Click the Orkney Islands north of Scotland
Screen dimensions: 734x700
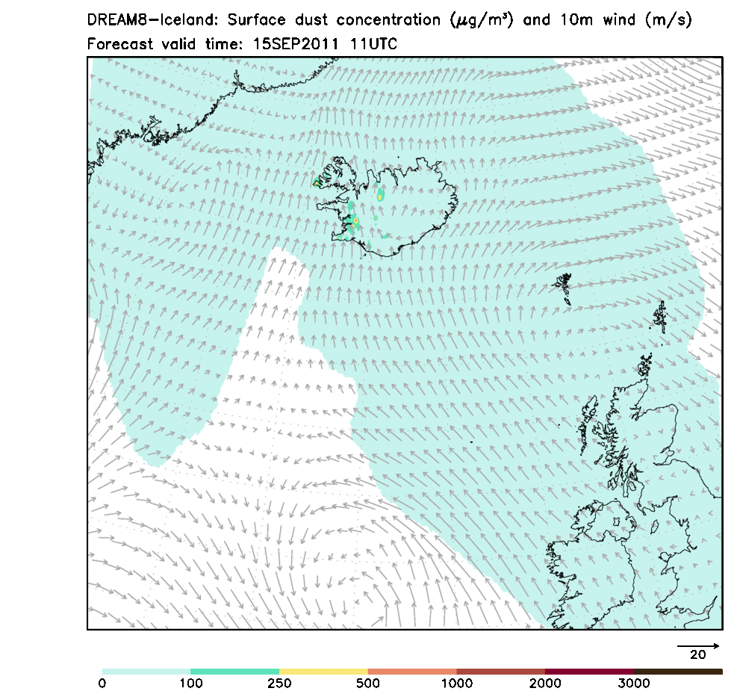[645, 366]
